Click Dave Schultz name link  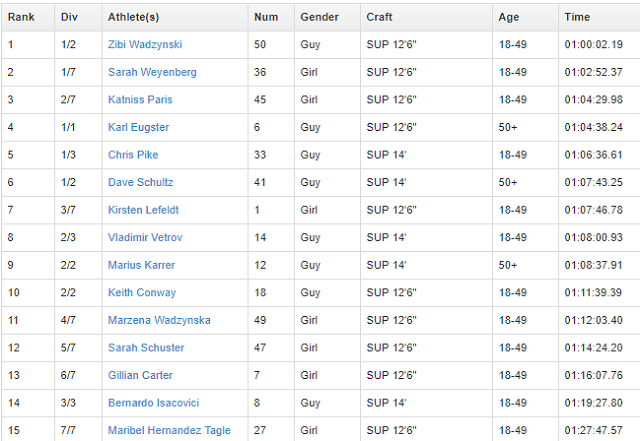140,183
